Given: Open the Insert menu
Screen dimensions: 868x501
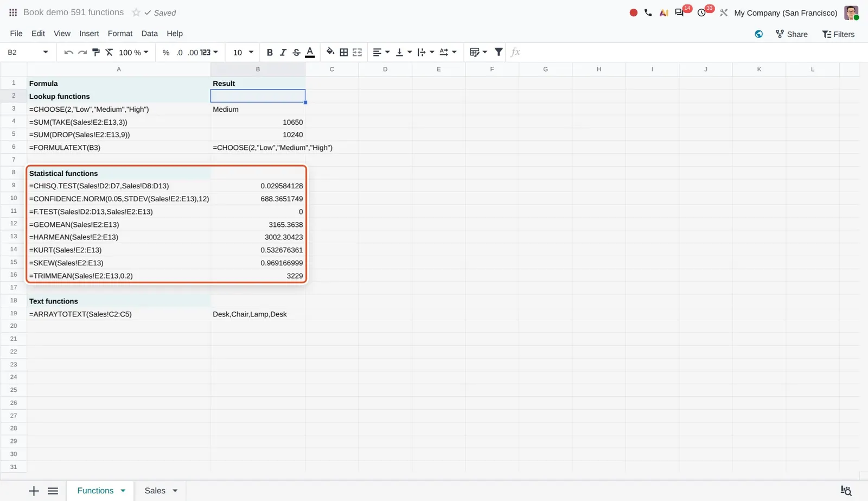Looking at the screenshot, I should coord(89,34).
